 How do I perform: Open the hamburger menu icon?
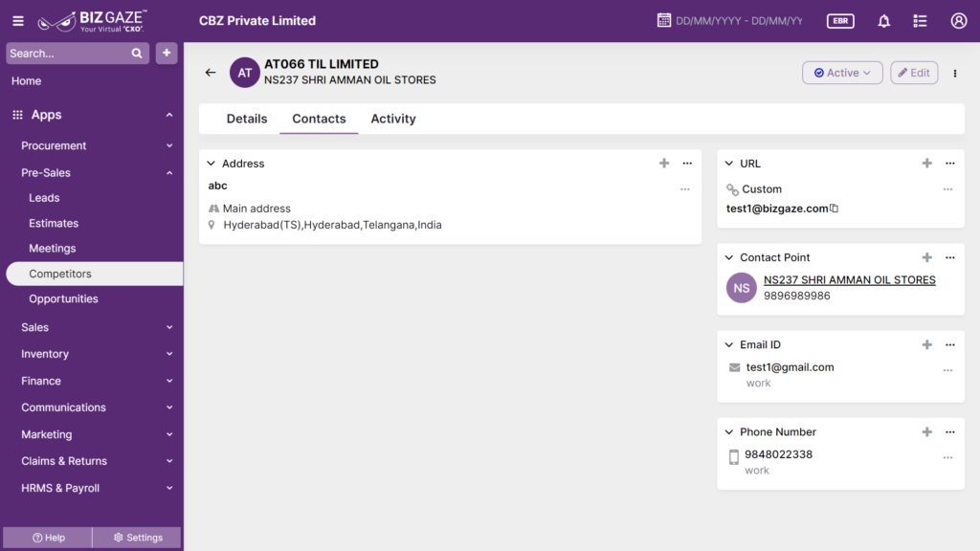pyautogui.click(x=18, y=21)
